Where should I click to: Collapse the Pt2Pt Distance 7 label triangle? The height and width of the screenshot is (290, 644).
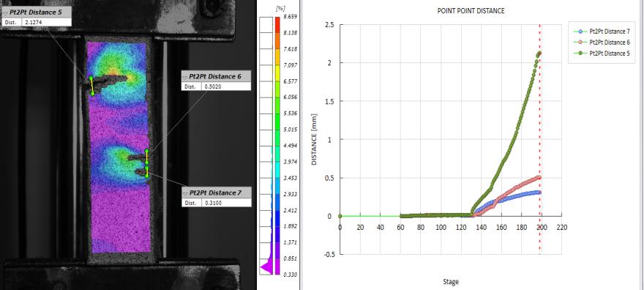(x=186, y=193)
